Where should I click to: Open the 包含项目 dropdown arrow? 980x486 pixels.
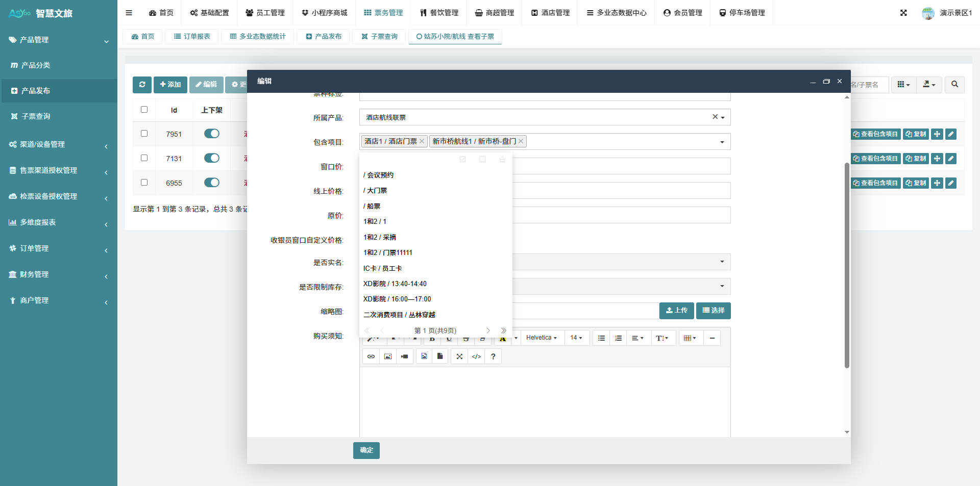pos(722,142)
